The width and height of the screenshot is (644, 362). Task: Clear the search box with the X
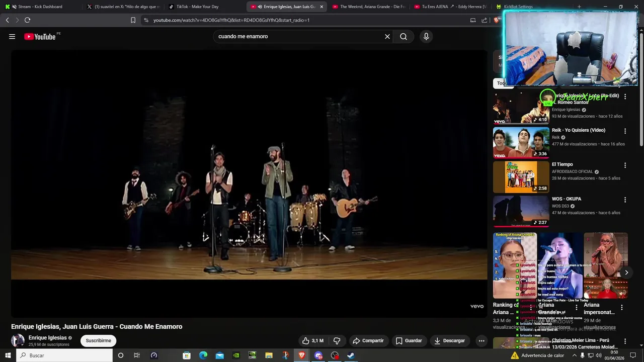[387, 37]
